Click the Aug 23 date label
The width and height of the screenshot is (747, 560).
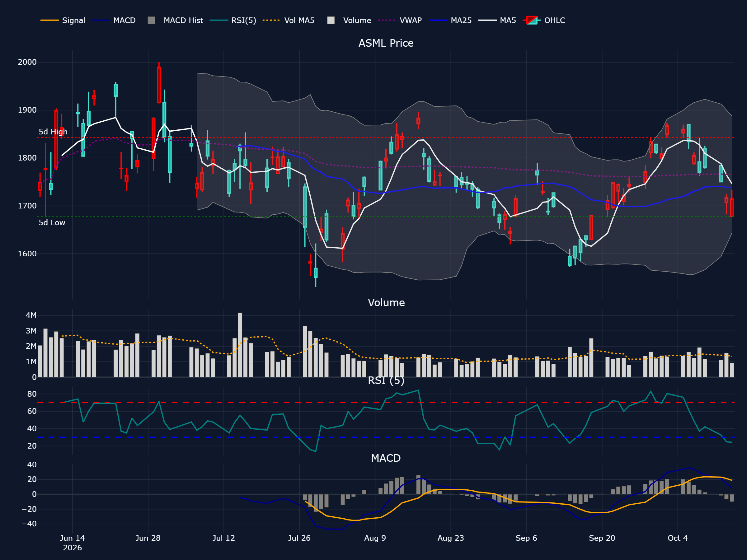point(450,538)
